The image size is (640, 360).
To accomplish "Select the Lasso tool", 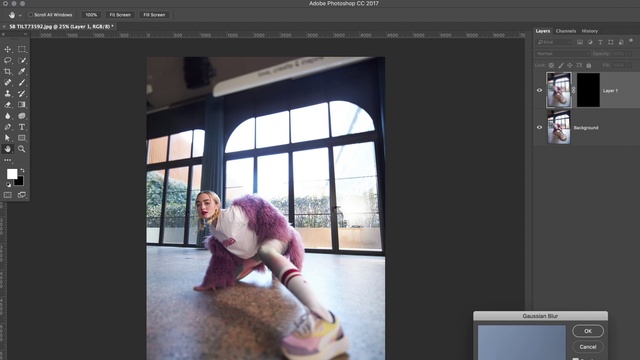I will (7, 60).
